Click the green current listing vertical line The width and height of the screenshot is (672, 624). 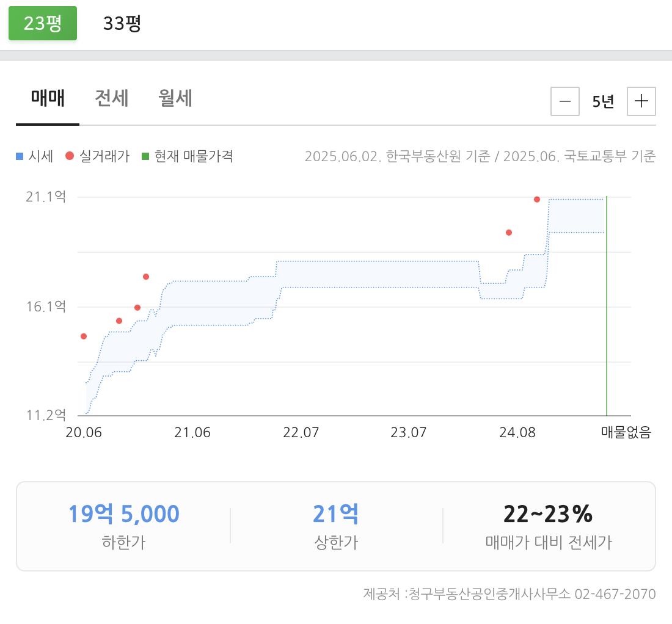tap(607, 306)
